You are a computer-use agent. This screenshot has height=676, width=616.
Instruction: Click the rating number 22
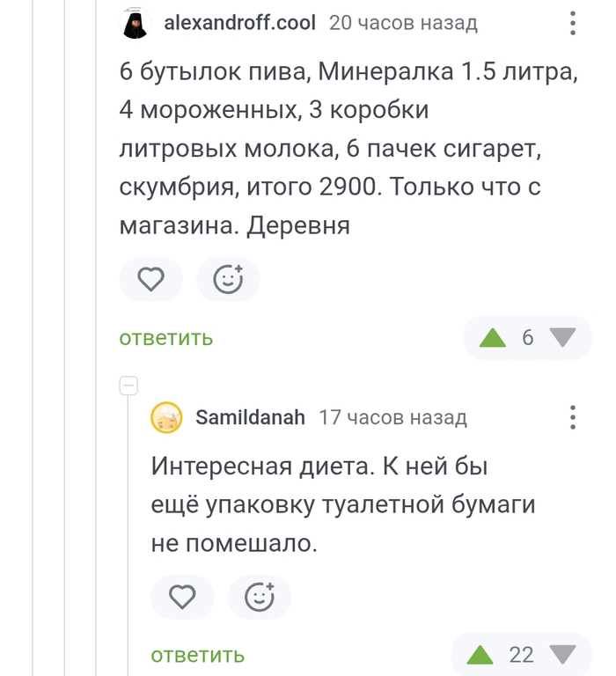521,655
